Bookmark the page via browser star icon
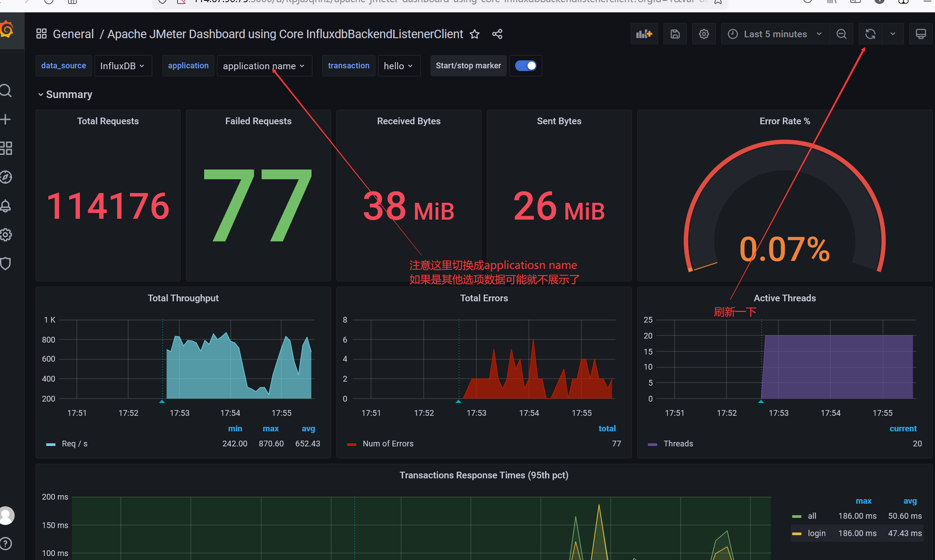Screen dimensions: 935x560 pos(718,2)
